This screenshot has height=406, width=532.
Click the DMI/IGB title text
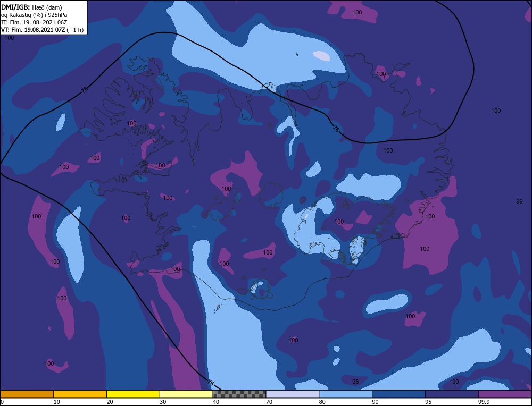pos(15,7)
